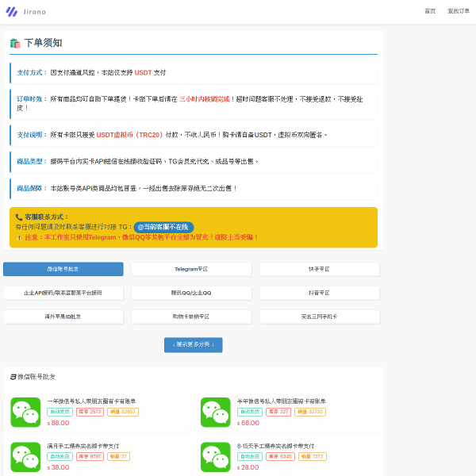The height and width of the screenshot is (476, 476).
Task: Click WeChat icon of the $38.00 product
Action: coord(25,457)
